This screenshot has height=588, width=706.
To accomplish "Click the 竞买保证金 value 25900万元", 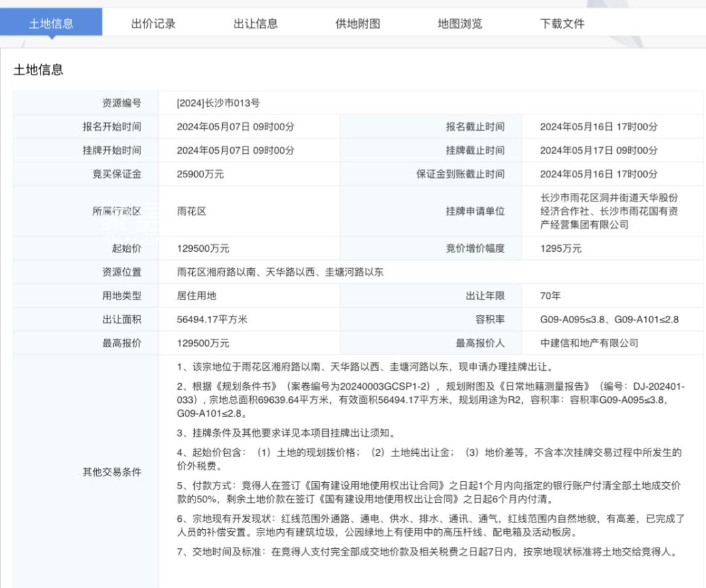I will tap(200, 174).
